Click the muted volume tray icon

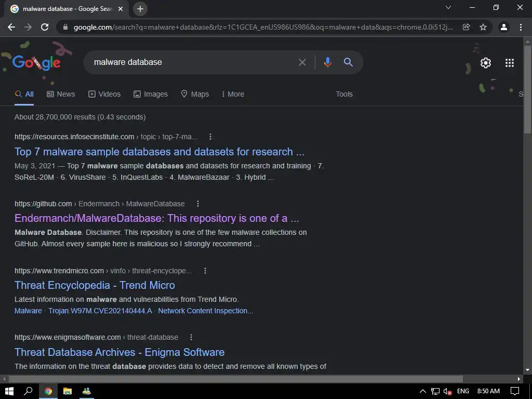pyautogui.click(x=447, y=392)
